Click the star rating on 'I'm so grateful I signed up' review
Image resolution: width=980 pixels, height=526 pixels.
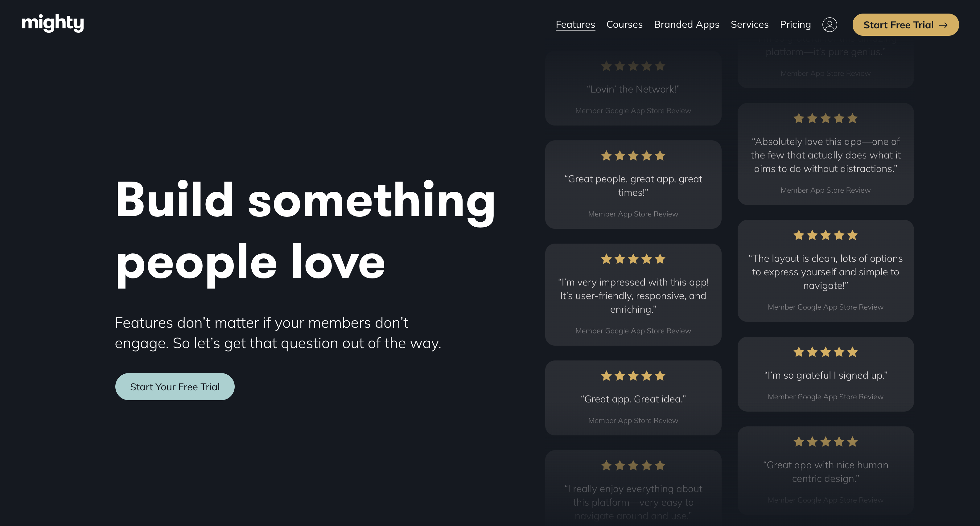point(825,352)
